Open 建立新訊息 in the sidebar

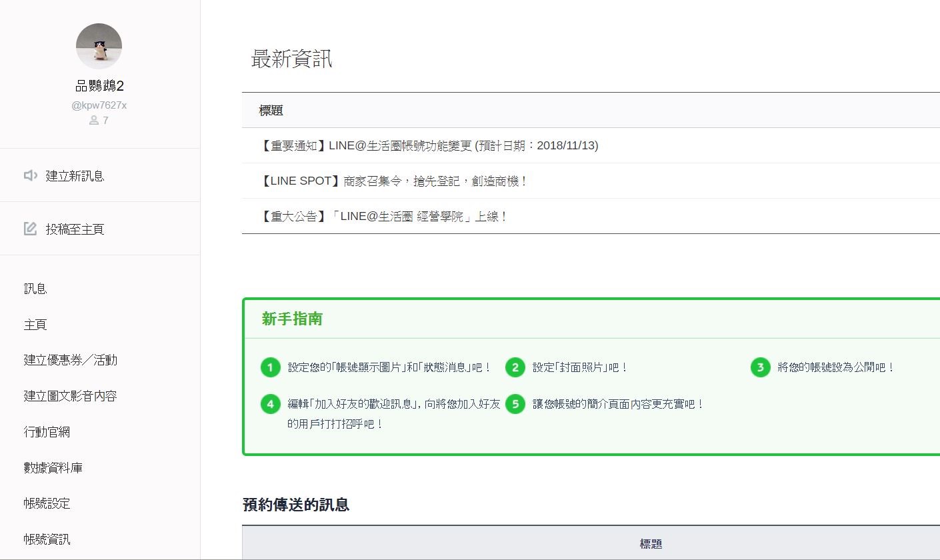click(x=75, y=176)
